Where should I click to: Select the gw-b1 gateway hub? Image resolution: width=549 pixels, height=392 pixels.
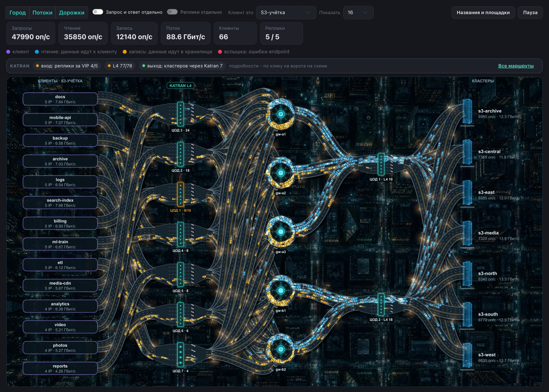pos(280,291)
